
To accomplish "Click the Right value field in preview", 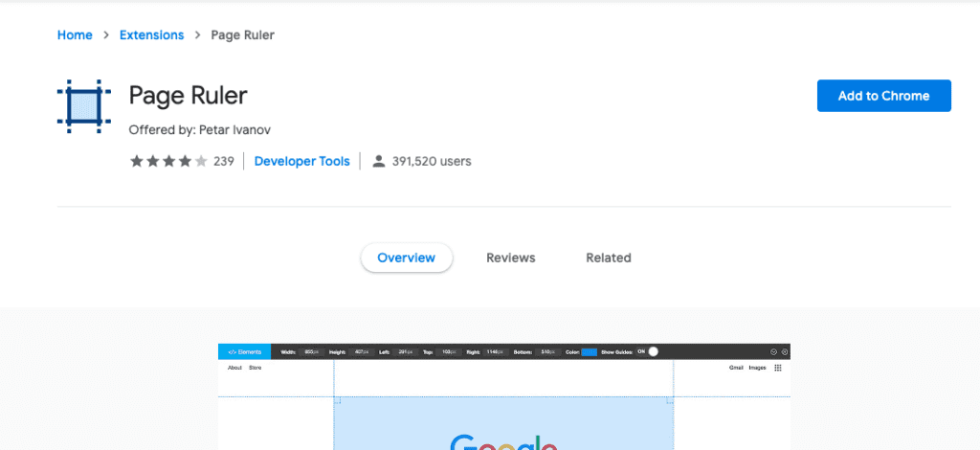I will 497,352.
